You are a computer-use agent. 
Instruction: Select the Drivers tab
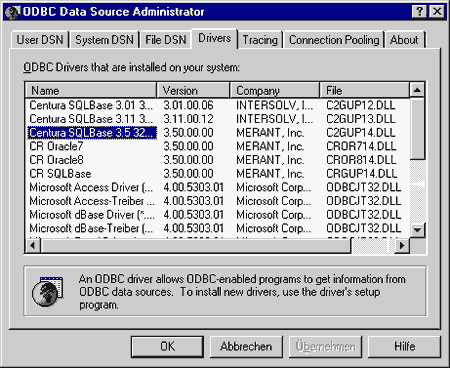(x=214, y=38)
